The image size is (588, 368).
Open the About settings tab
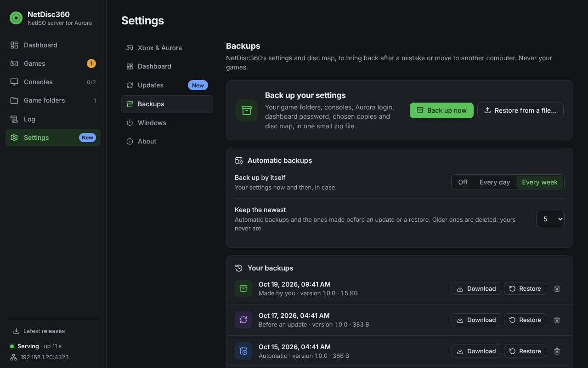tap(167, 141)
